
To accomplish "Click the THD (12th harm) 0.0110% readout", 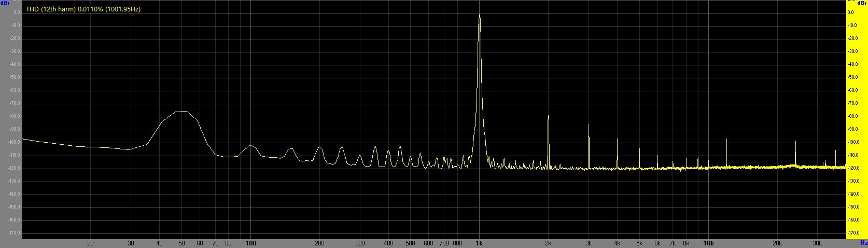I will tap(83, 9).
